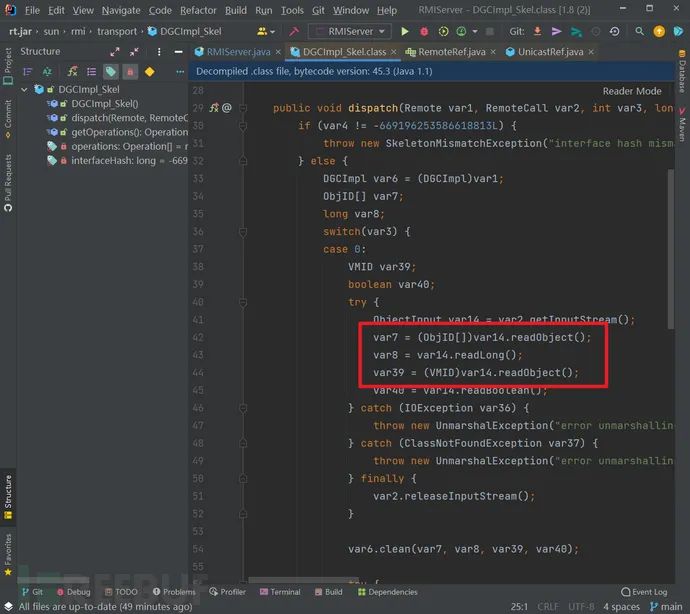Open the Navigate menu
The height and width of the screenshot is (614, 690).
121,10
